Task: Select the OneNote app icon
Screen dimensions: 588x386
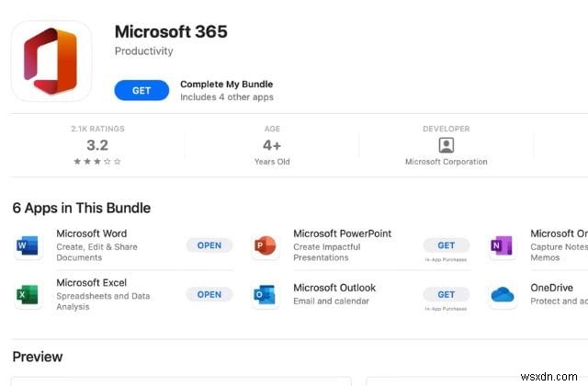Action: tap(502, 245)
